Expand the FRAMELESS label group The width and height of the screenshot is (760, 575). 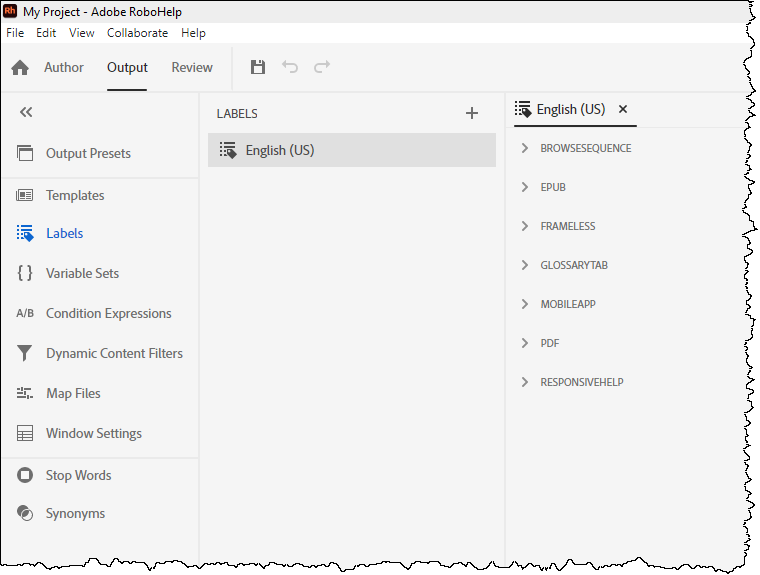525,226
